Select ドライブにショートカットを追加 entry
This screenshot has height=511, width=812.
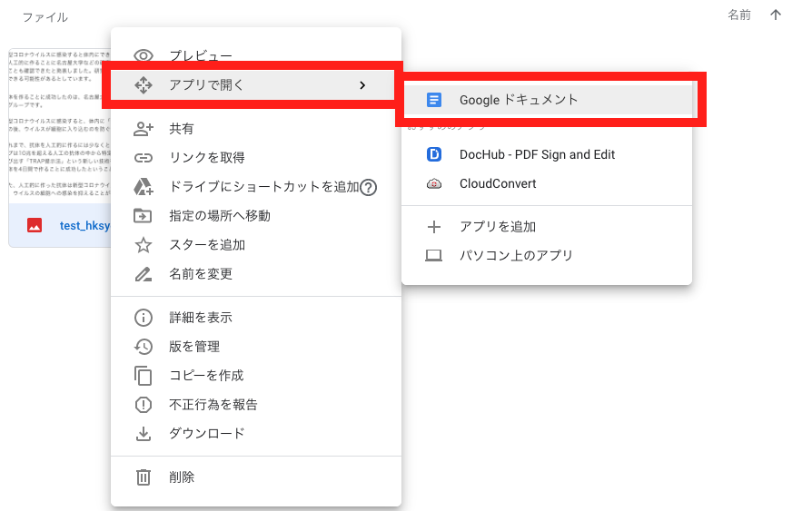click(256, 187)
